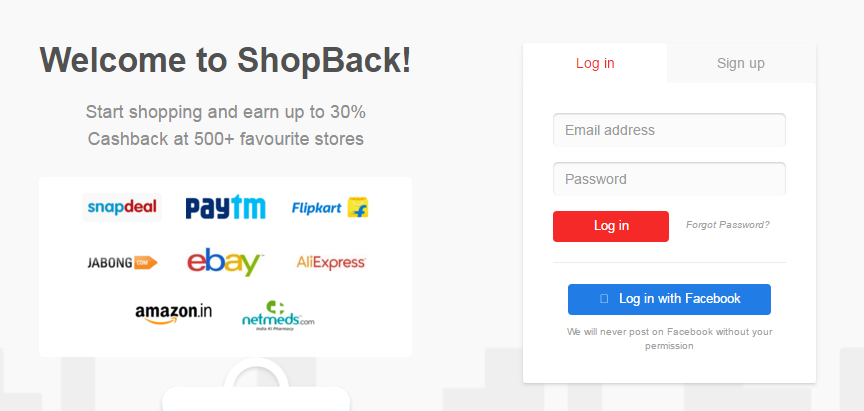The width and height of the screenshot is (864, 411).
Task: Click the Jabong store logo
Action: (122, 262)
